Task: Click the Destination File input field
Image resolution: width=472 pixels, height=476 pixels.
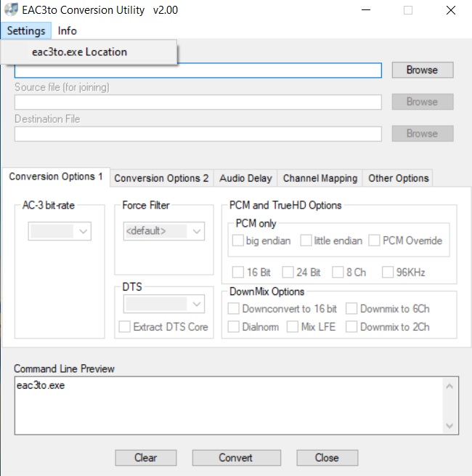Action: click(x=198, y=134)
